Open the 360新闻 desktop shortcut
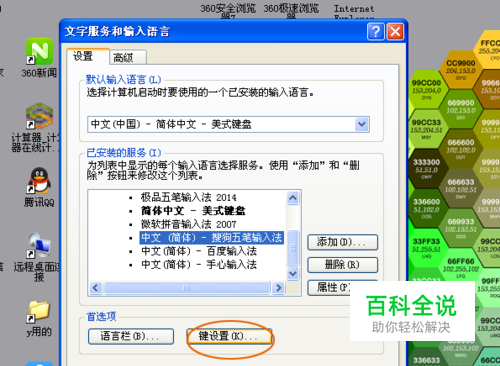500x366 pixels. click(x=39, y=52)
